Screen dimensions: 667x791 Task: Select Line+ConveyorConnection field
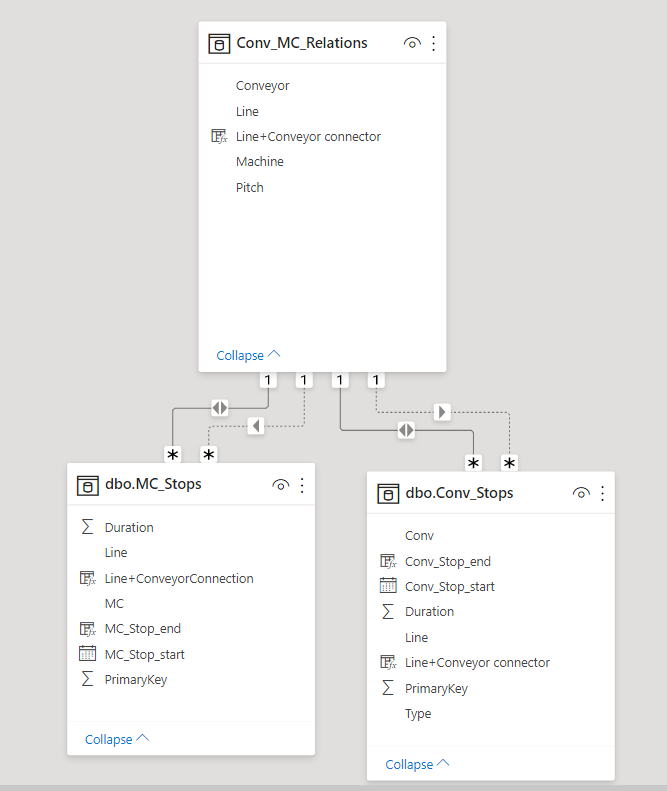[x=179, y=579]
